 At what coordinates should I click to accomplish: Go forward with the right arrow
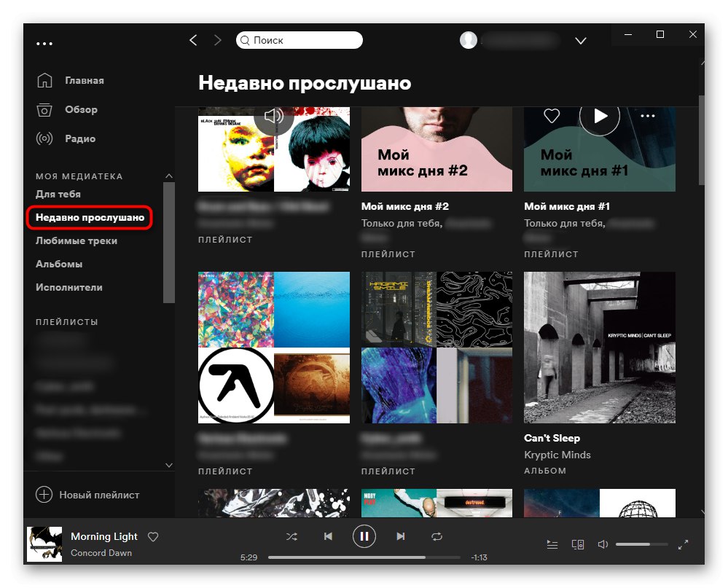pos(217,40)
